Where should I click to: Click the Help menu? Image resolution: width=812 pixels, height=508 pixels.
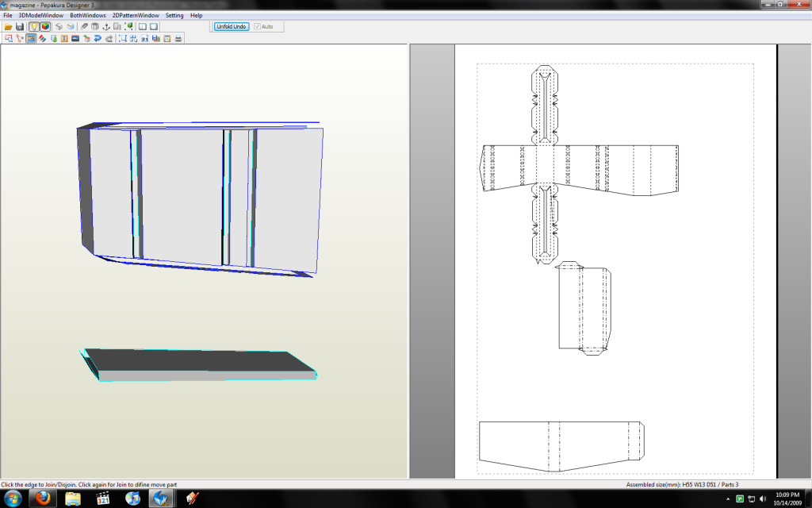(196, 15)
